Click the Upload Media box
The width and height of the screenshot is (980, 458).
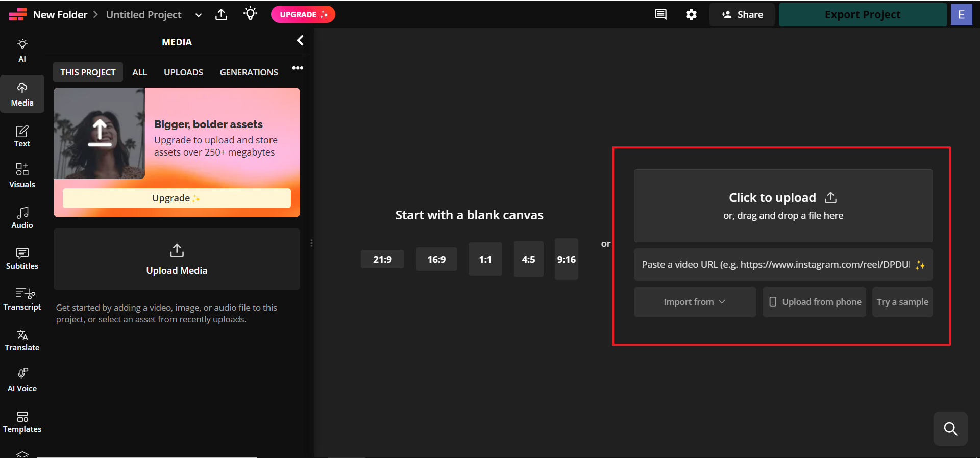(177, 259)
